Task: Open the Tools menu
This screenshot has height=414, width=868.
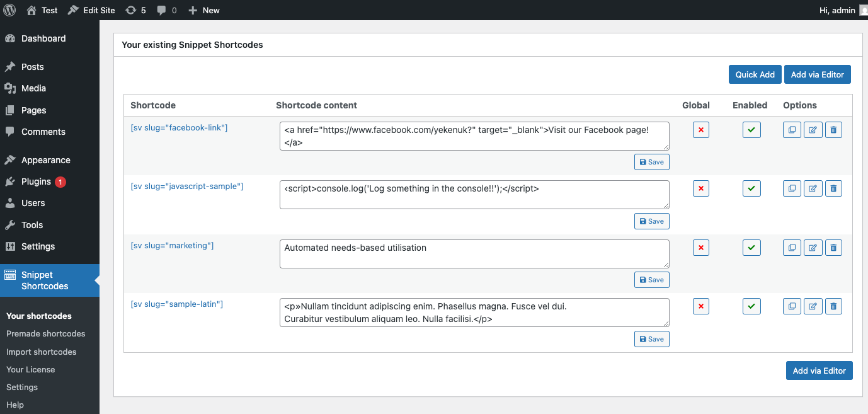Action: point(50,225)
